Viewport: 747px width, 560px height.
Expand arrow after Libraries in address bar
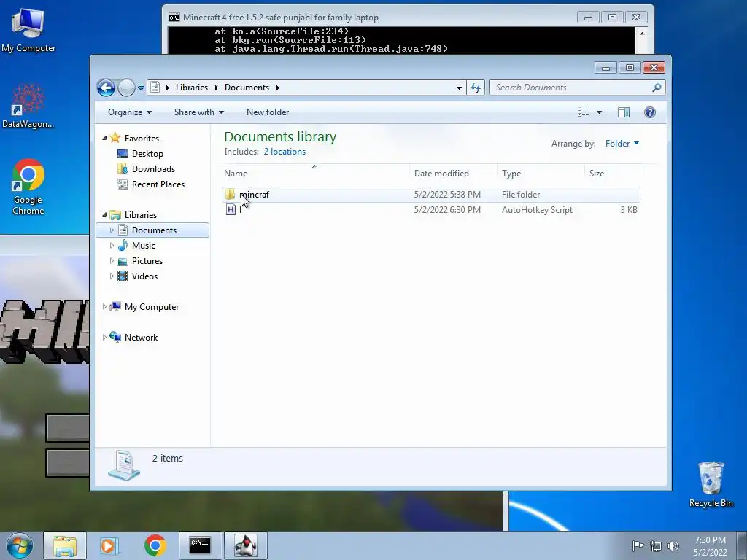pyautogui.click(x=216, y=87)
